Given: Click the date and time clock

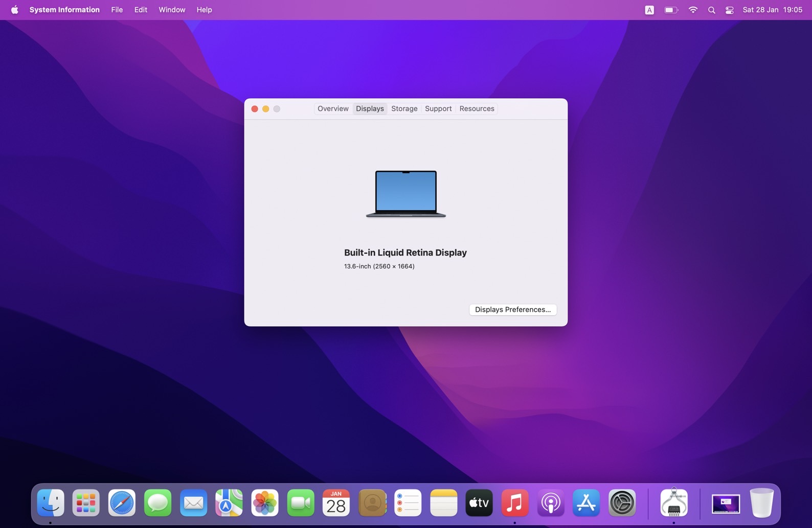Looking at the screenshot, I should (772, 10).
